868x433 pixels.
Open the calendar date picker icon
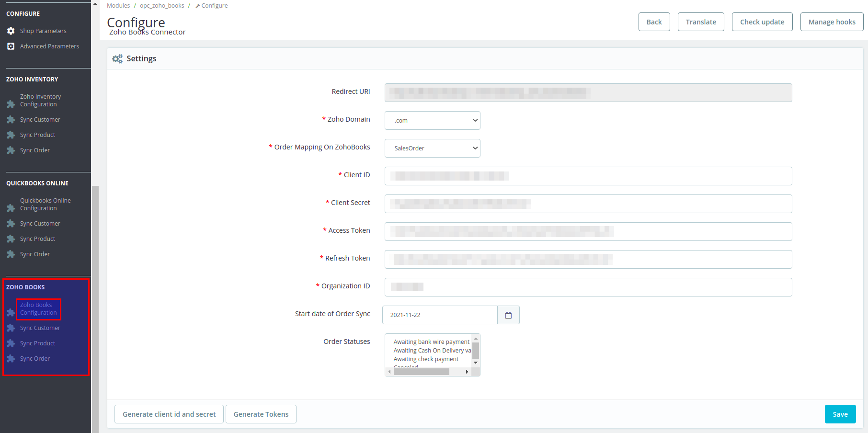pyautogui.click(x=508, y=315)
